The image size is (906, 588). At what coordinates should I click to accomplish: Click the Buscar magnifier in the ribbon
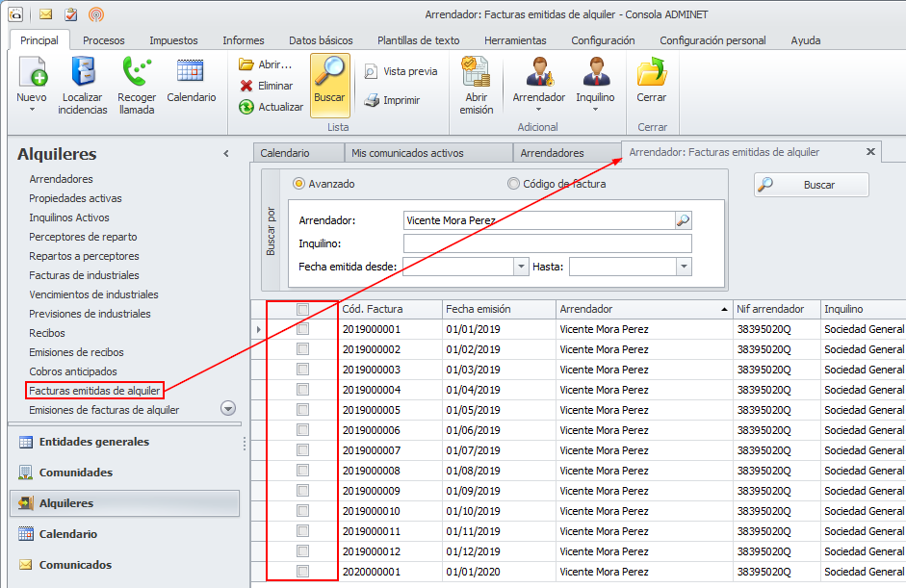click(329, 72)
